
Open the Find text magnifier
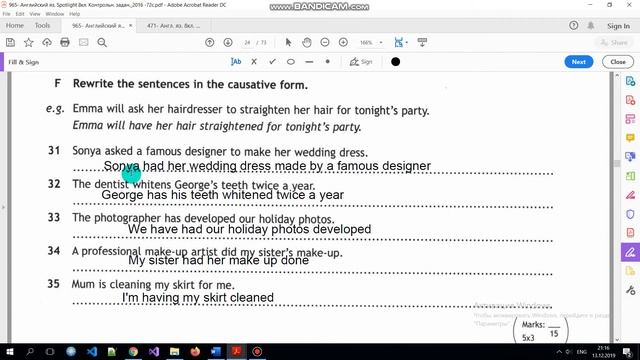(102, 42)
